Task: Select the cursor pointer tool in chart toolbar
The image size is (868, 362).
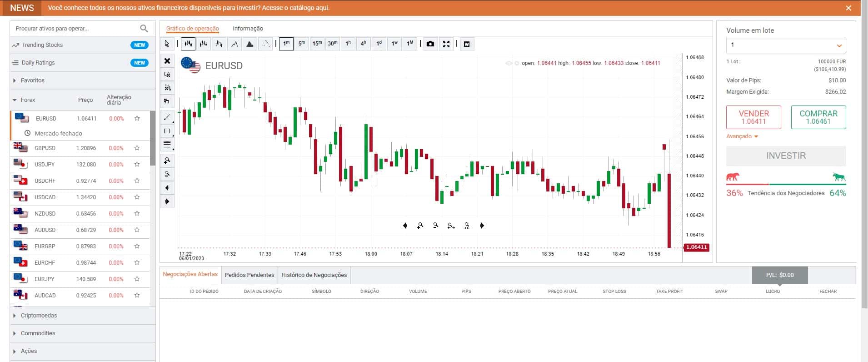Action: point(167,44)
